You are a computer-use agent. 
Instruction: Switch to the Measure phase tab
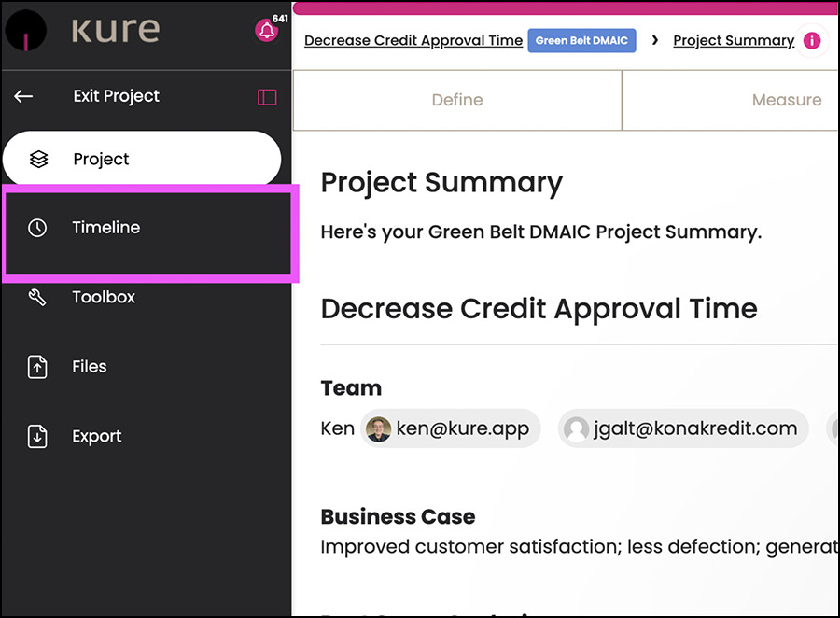pyautogui.click(x=732, y=100)
